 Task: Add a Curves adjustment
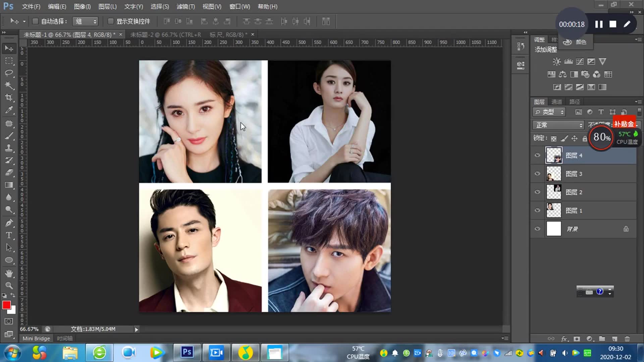[580, 62]
